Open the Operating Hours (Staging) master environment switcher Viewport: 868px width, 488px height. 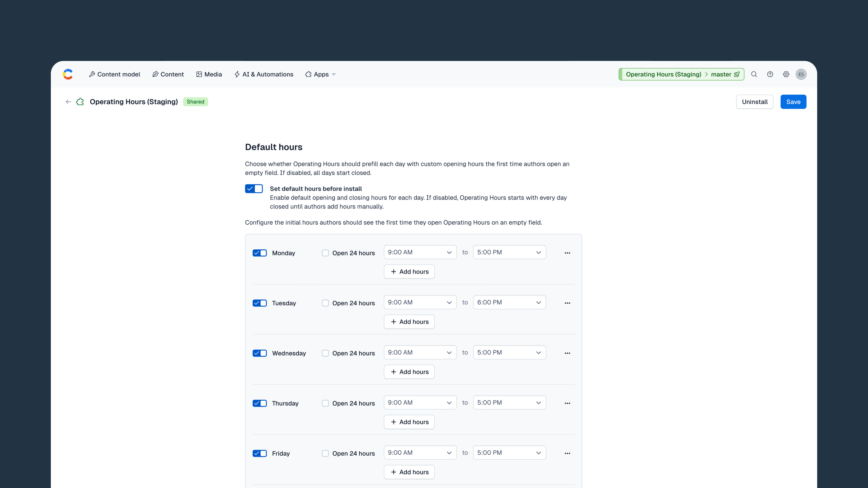(x=681, y=74)
